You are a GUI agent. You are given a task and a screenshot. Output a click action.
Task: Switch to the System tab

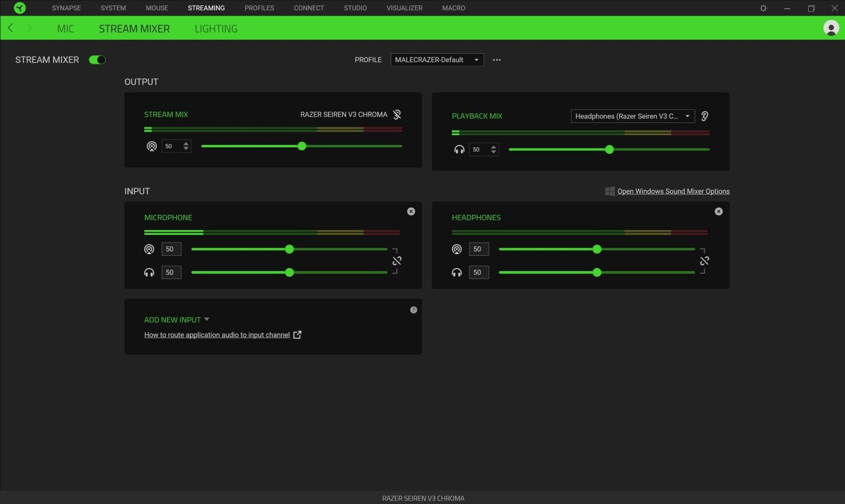click(x=113, y=8)
